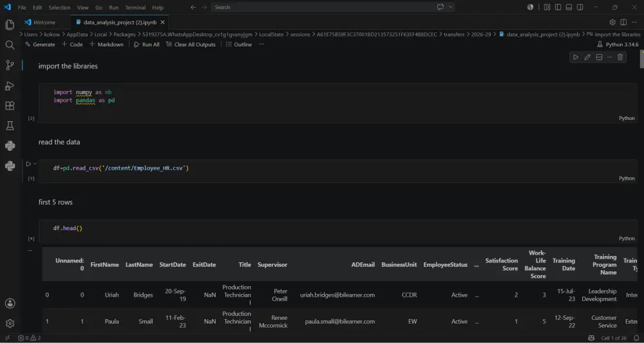
Task: Edit the cell with the pencil icon
Action: [587, 57]
